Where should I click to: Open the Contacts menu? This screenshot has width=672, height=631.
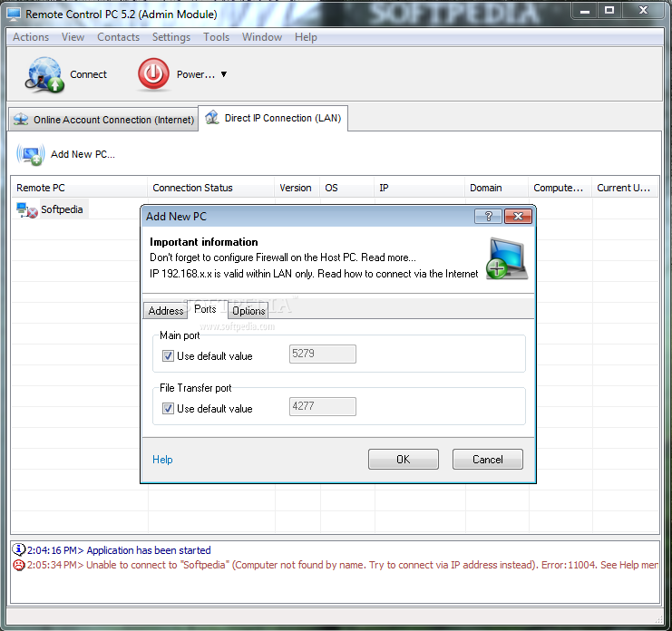pyautogui.click(x=118, y=37)
